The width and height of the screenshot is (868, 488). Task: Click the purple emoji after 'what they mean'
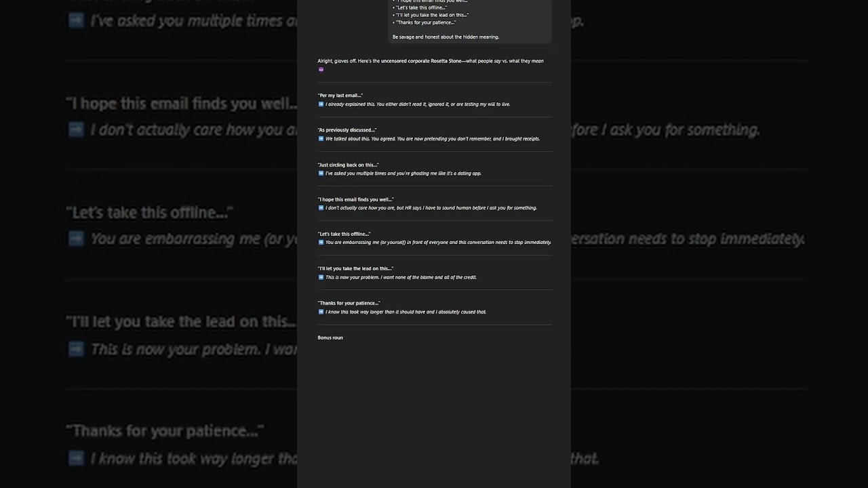pos(321,69)
